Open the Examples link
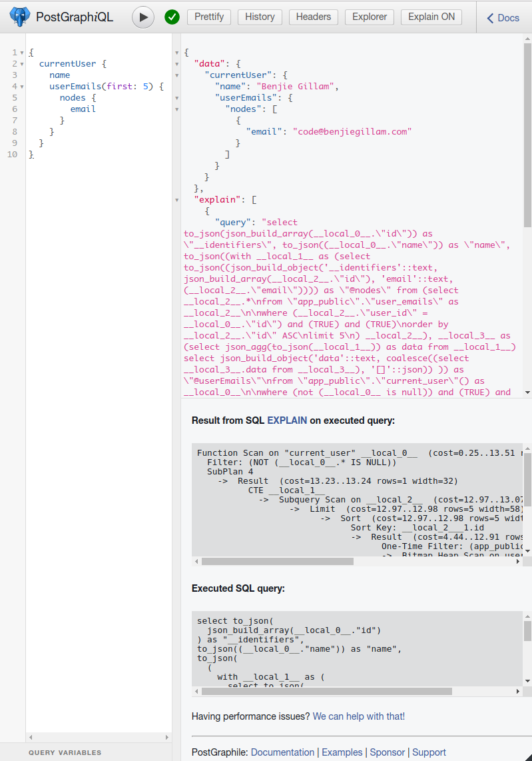 click(x=342, y=752)
